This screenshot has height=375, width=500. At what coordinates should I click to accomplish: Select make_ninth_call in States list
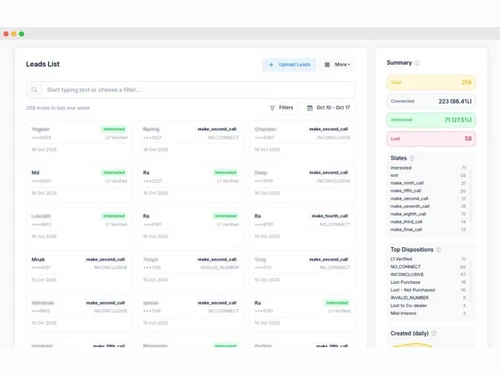tap(428, 183)
